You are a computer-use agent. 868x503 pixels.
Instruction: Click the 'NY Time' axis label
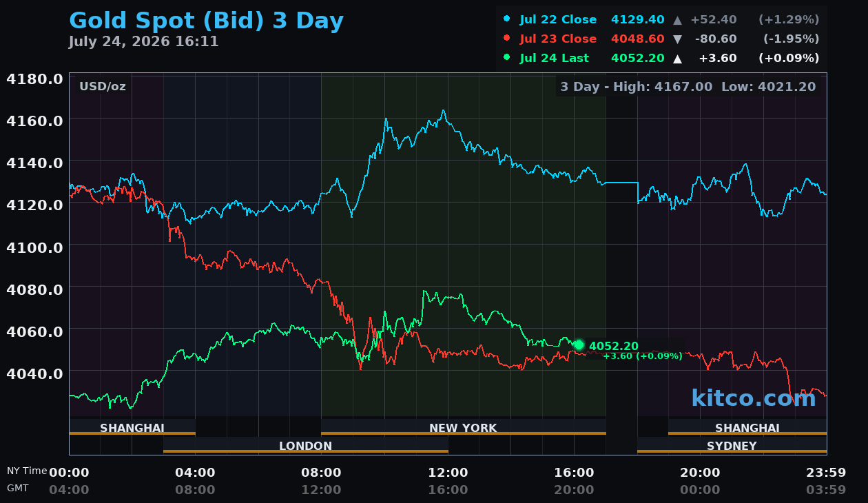coord(27,471)
